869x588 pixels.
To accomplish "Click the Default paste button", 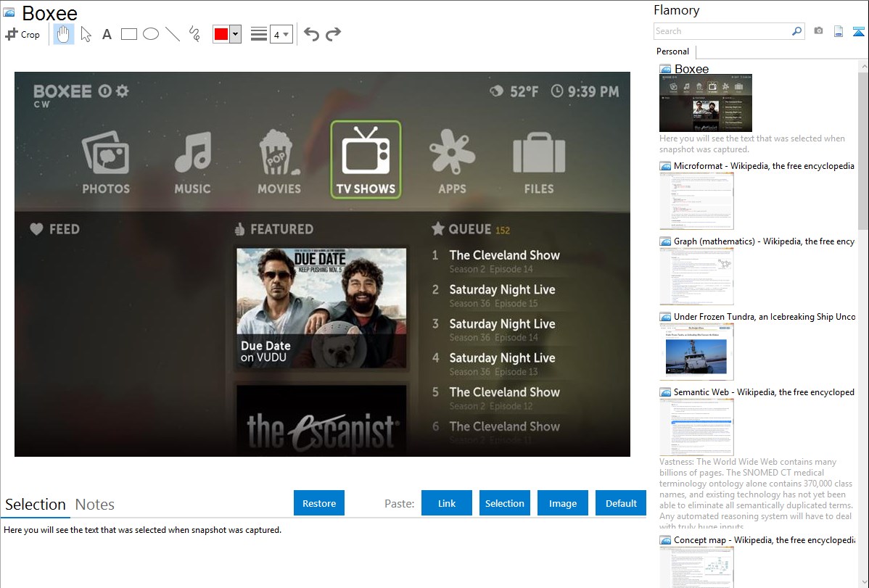I will pos(621,503).
